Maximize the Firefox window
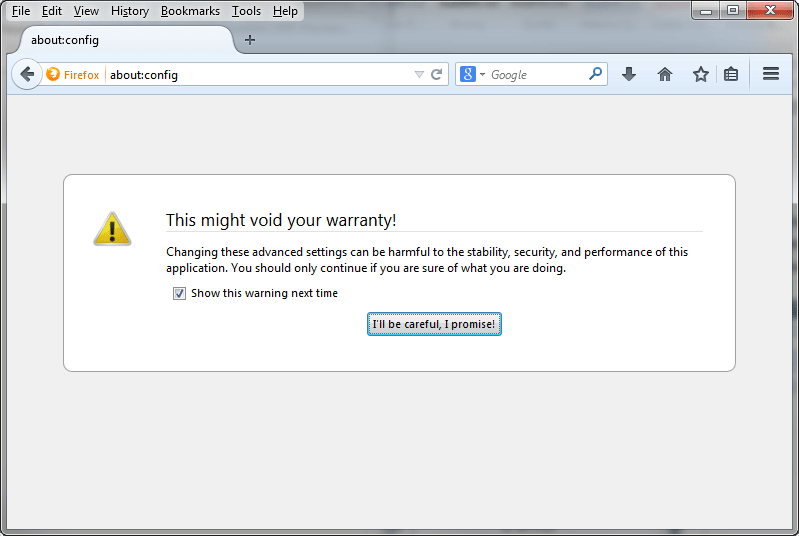 [733, 10]
